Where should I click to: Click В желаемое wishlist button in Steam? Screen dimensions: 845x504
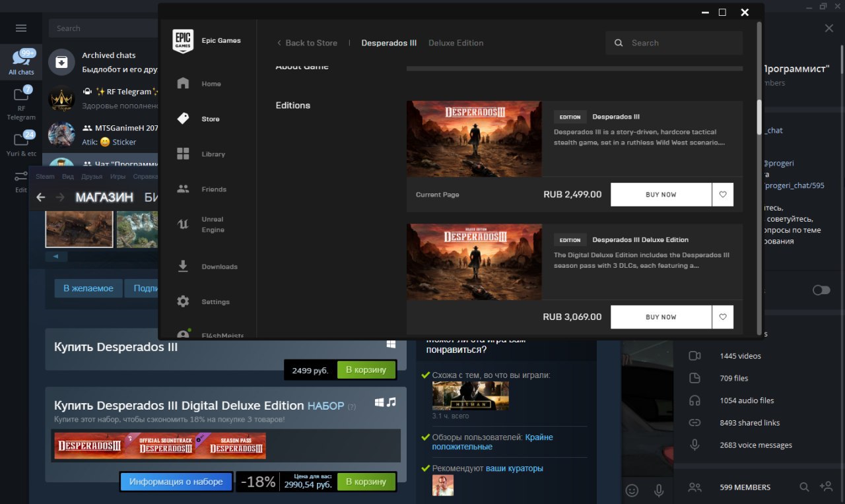(88, 288)
